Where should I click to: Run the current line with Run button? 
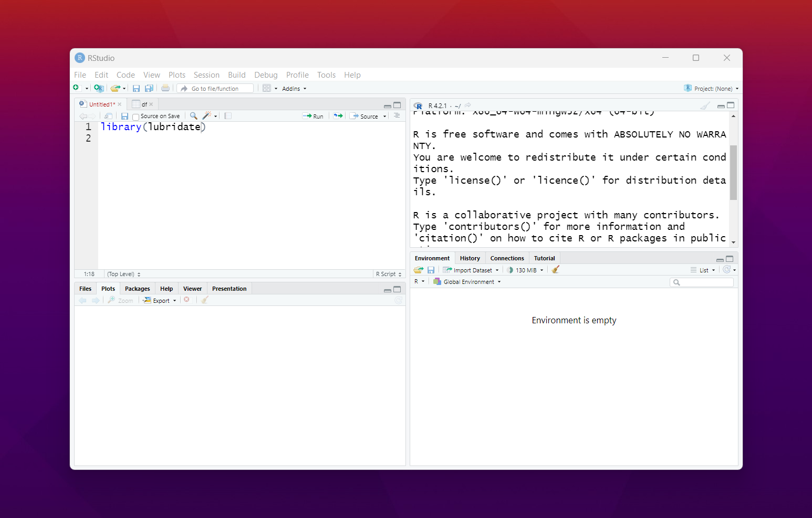click(x=313, y=116)
